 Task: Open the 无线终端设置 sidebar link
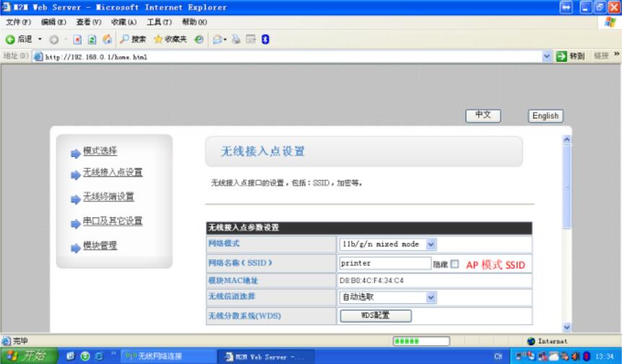tap(108, 197)
